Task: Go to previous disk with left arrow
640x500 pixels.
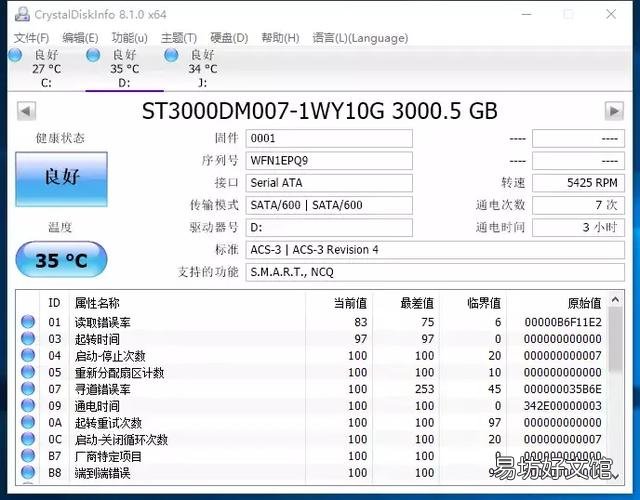Action: point(27,111)
